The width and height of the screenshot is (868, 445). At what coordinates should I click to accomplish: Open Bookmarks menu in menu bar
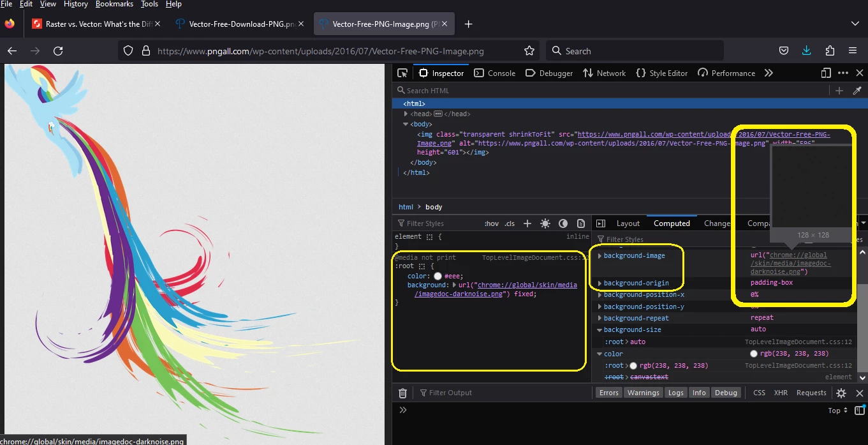(x=114, y=4)
